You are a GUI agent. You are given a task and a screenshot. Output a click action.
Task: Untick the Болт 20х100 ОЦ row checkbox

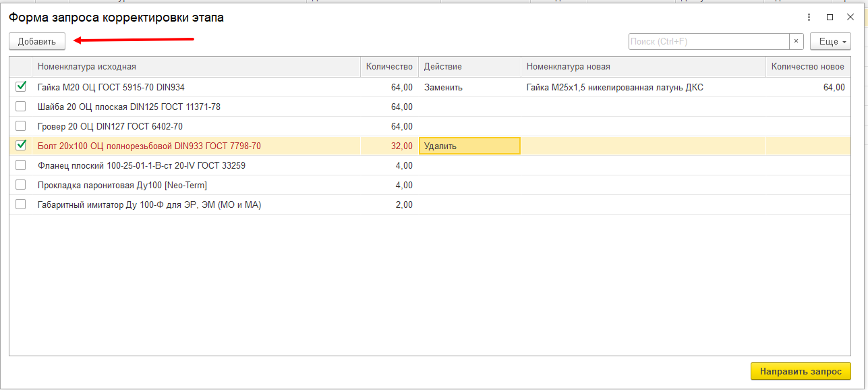(x=21, y=145)
